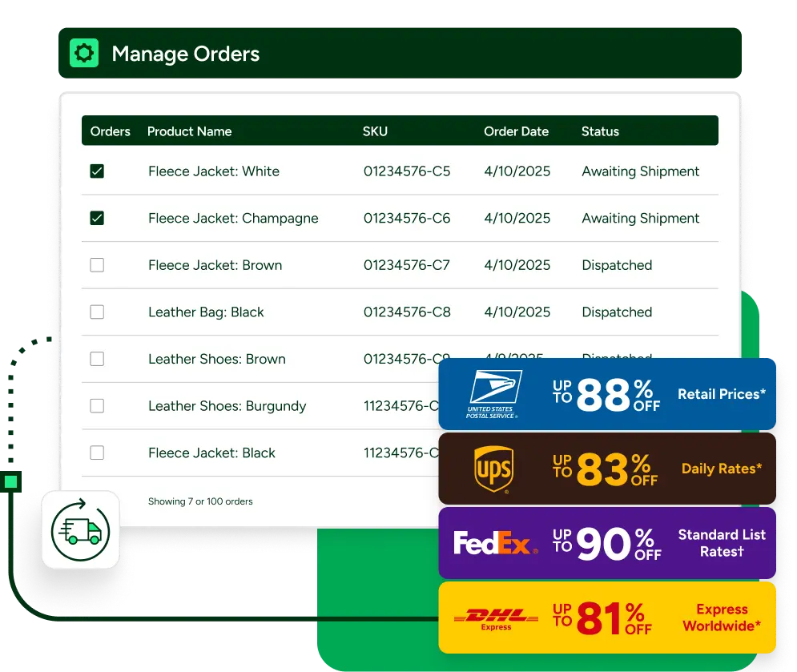Viewport: 797px width, 672px height.
Task: Uncheck the Fleece Jacket: White order
Action: point(96,171)
